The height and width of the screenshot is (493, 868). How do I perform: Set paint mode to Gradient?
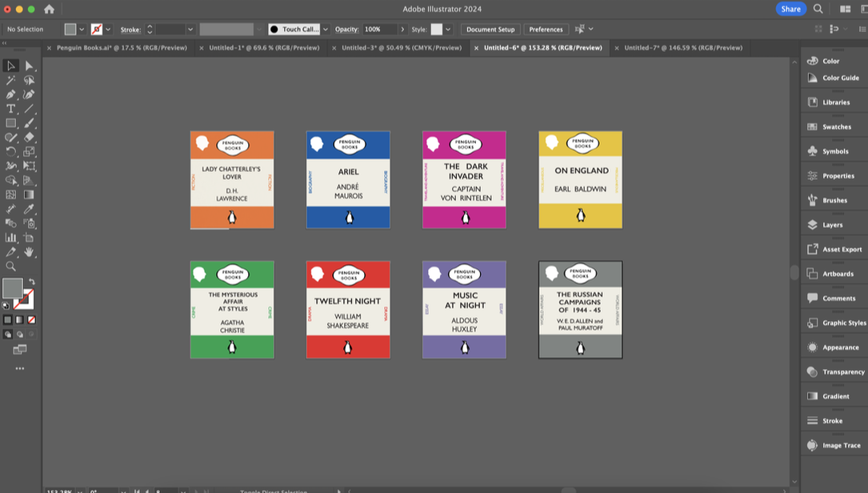tap(19, 319)
